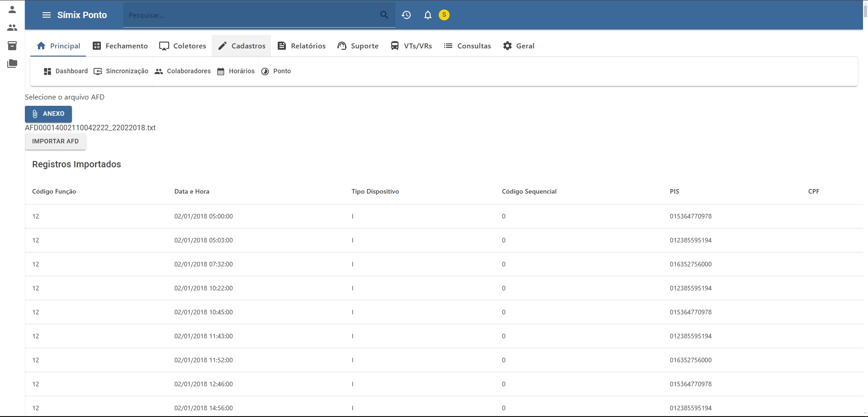Click cell 02/01/2018 10:22:00
Image resolution: width=868 pixels, height=417 pixels.
coord(204,288)
